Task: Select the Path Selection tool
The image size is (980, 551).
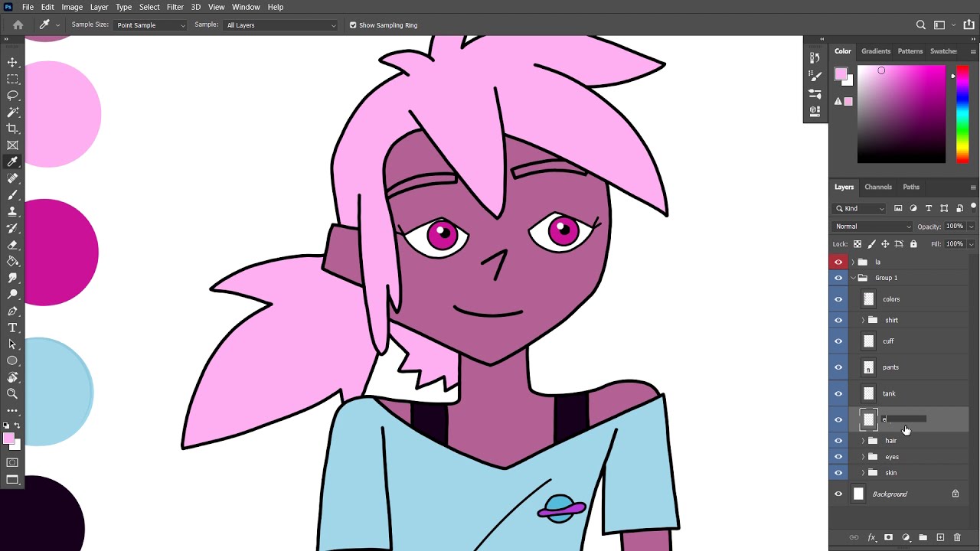Action: click(12, 344)
